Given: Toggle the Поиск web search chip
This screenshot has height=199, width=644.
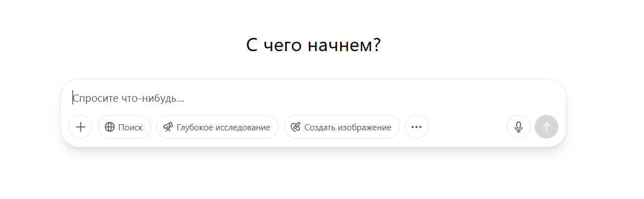Looking at the screenshot, I should click(x=124, y=127).
